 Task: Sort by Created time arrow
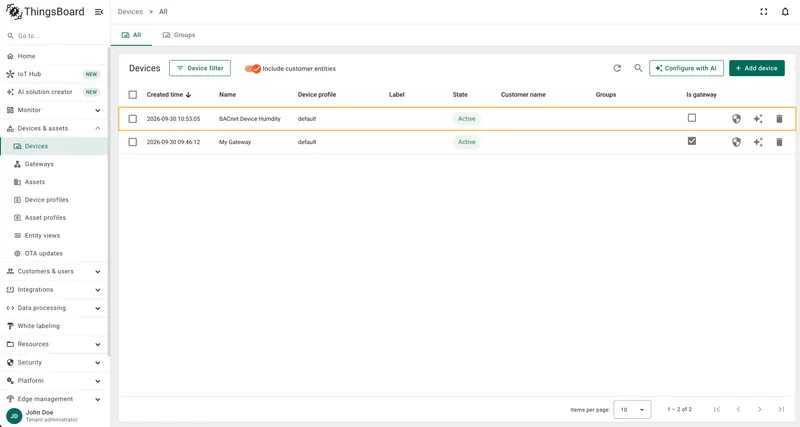click(x=188, y=95)
